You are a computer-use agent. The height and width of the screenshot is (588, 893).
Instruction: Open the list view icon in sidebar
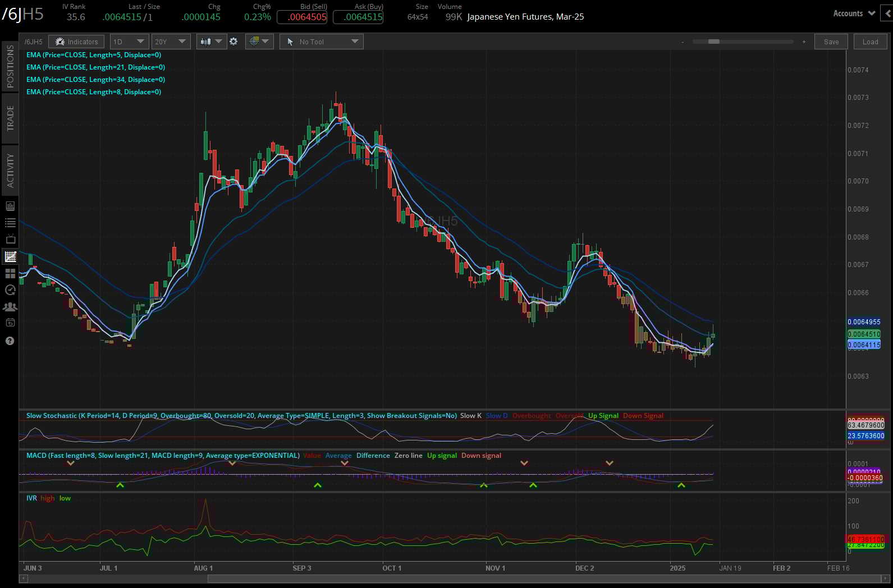pos(10,223)
